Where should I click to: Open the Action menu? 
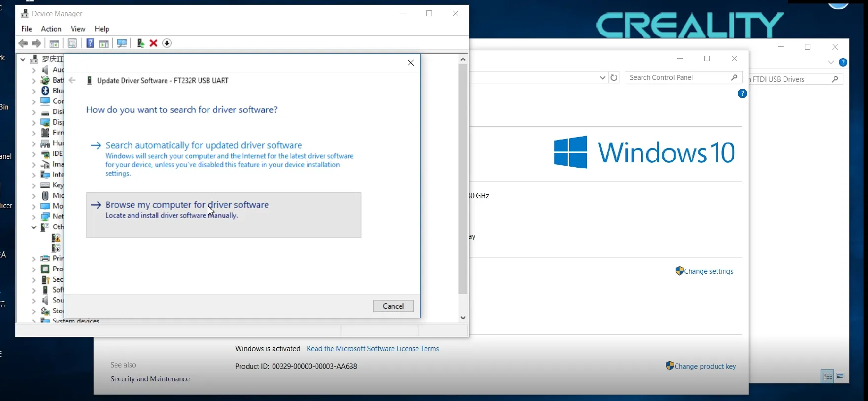51,29
